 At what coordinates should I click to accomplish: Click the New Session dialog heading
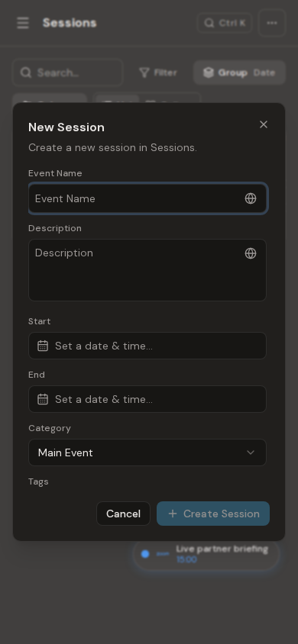(66, 127)
